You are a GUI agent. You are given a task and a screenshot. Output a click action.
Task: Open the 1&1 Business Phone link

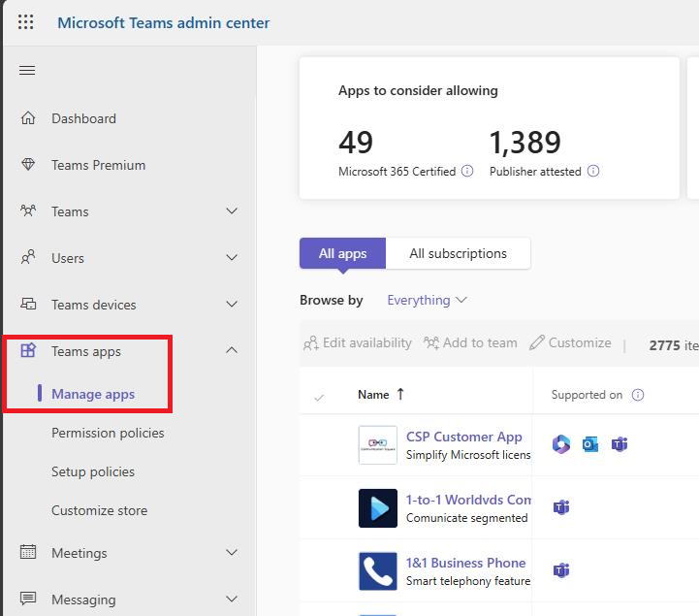(x=465, y=563)
